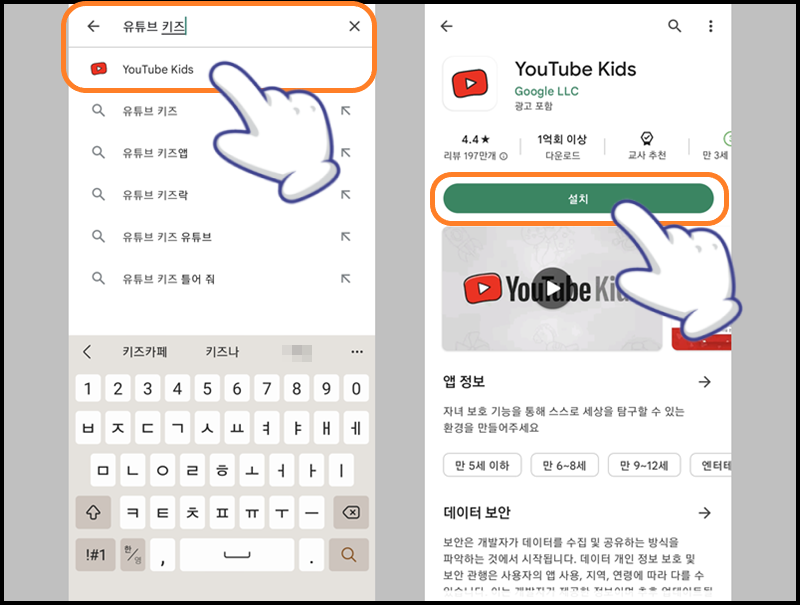Select the 만 9~12세 chip

tap(644, 465)
